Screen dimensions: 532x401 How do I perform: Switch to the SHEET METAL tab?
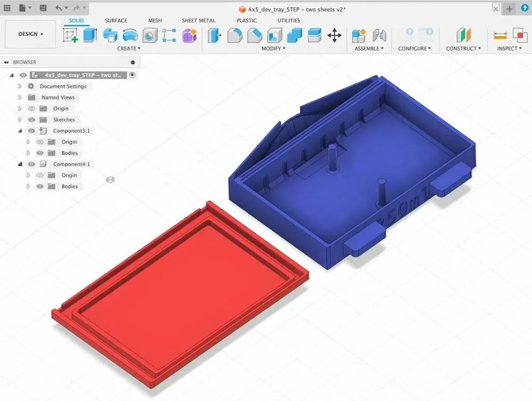pos(198,20)
